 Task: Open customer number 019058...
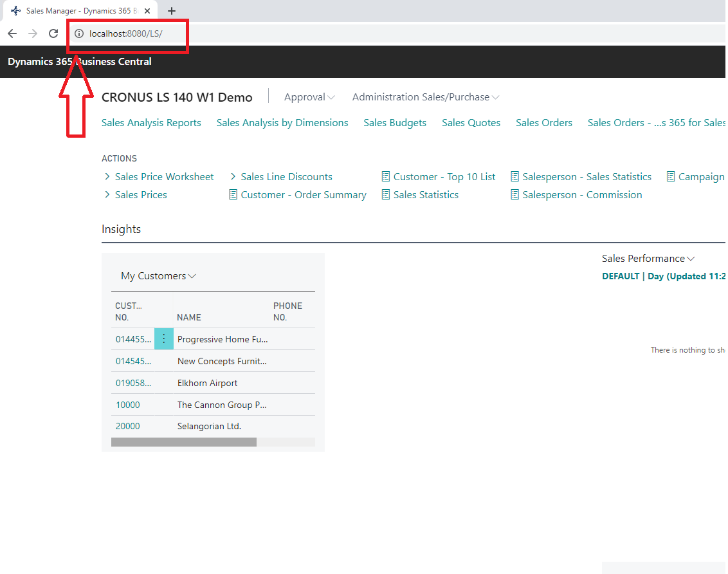tap(133, 383)
